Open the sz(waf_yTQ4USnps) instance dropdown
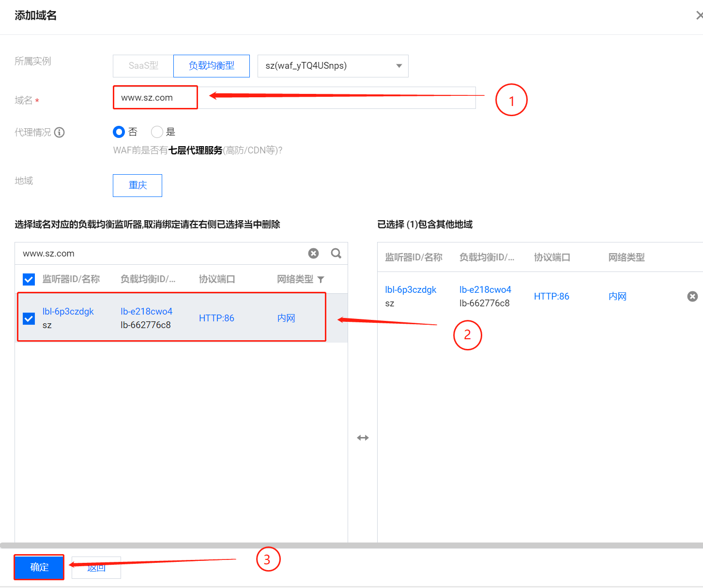This screenshot has width=703, height=588. tap(333, 66)
